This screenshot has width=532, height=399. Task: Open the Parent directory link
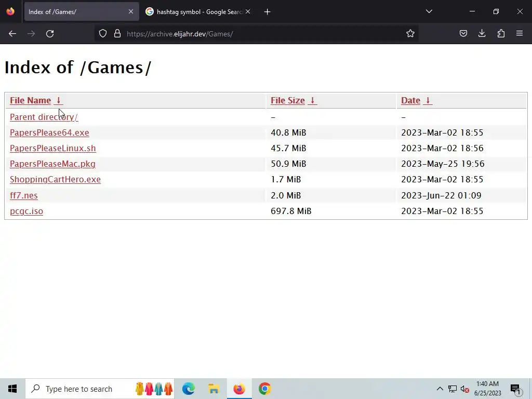tap(44, 117)
